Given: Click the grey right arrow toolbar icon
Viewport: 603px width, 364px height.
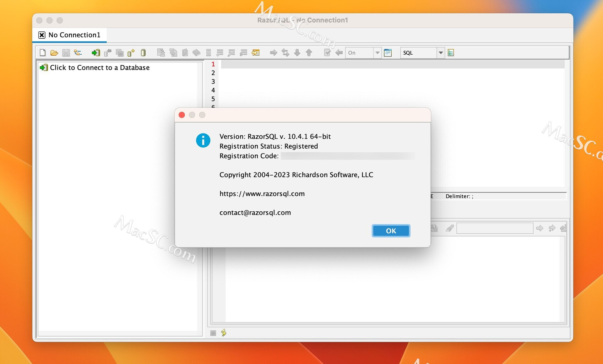Looking at the screenshot, I should 274,53.
